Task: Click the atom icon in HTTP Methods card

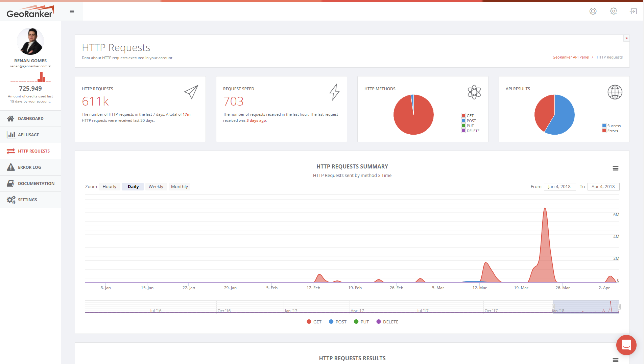Action: (474, 92)
